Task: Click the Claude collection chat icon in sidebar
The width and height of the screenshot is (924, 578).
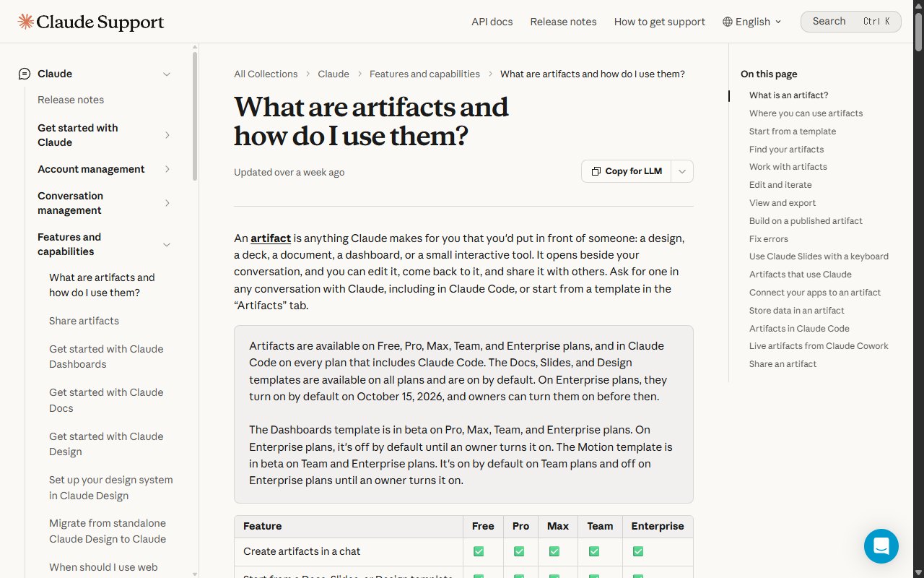Action: 25,74
